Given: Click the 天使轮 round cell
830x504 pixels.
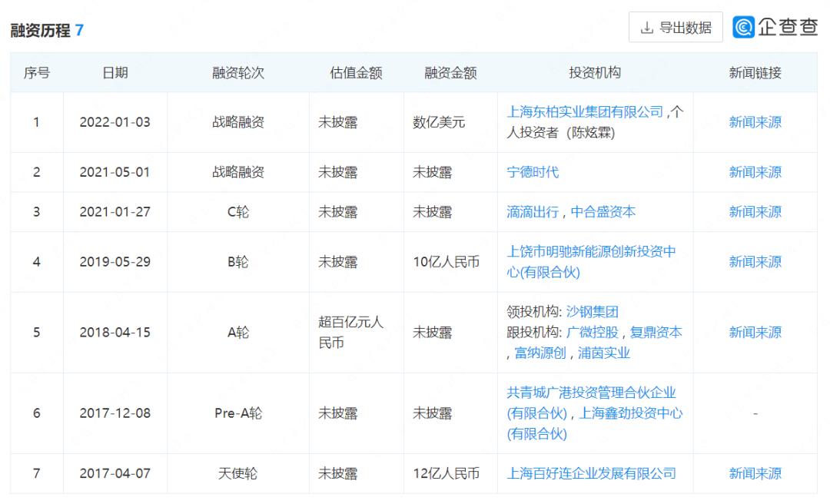Looking at the screenshot, I should (x=238, y=473).
